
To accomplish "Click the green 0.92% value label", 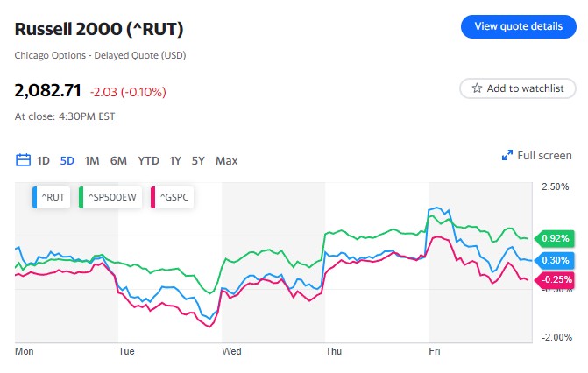I will [555, 238].
